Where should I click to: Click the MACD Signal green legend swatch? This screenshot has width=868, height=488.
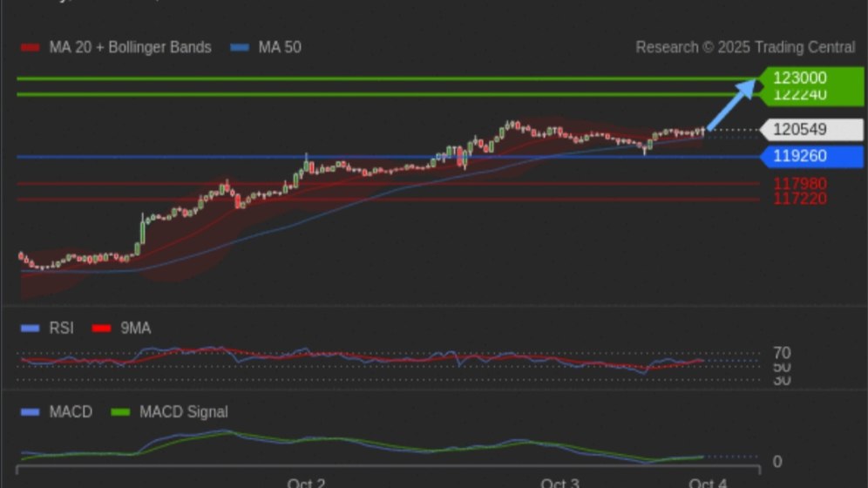pyautogui.click(x=120, y=412)
